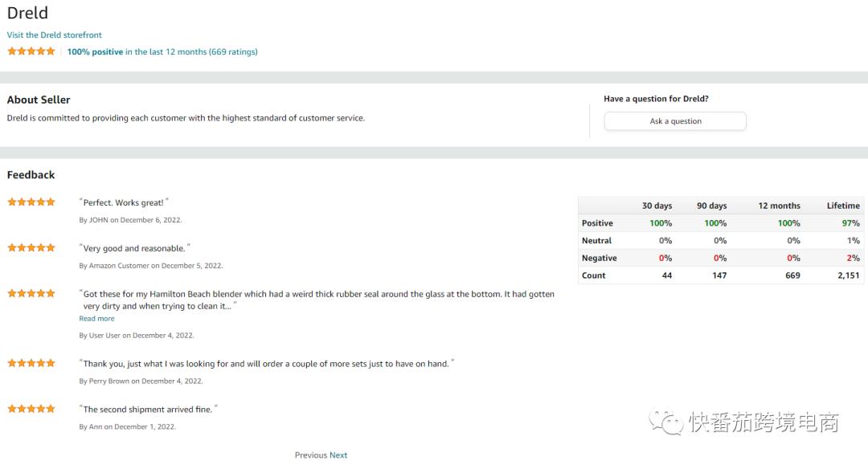
Task: Click the Lifetime count 2,151
Action: point(849,275)
